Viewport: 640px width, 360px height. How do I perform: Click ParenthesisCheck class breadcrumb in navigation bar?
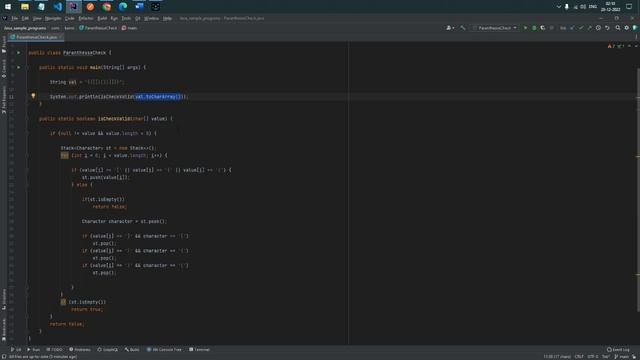point(98,28)
